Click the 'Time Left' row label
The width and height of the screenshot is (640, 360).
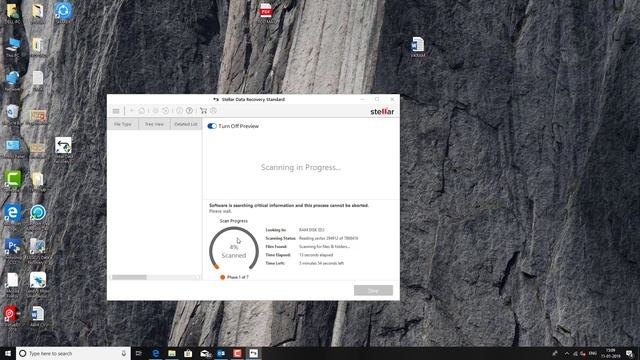click(x=275, y=263)
